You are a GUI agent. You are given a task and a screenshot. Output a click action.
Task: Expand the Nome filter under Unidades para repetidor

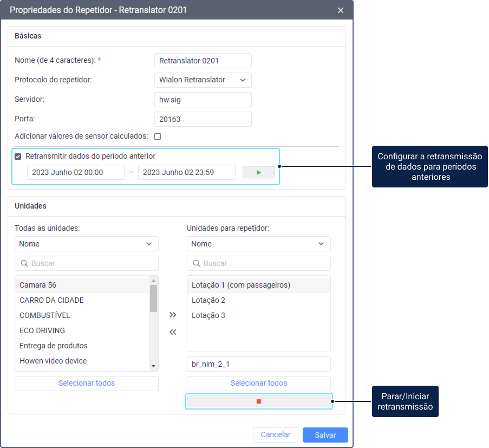258,244
